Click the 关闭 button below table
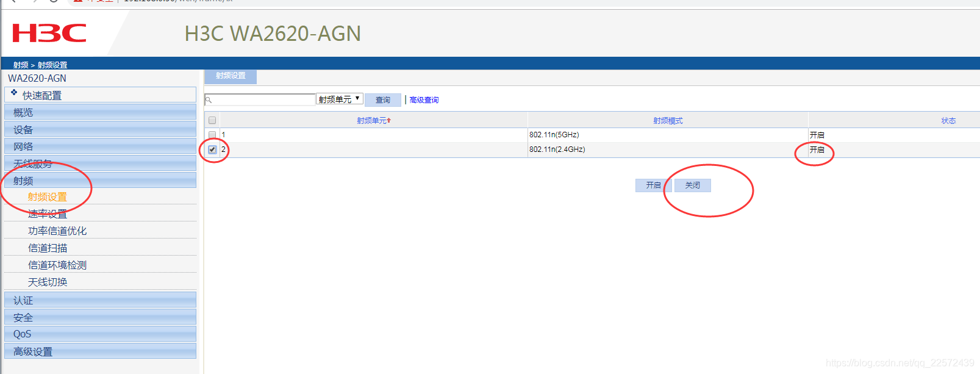 tap(692, 185)
